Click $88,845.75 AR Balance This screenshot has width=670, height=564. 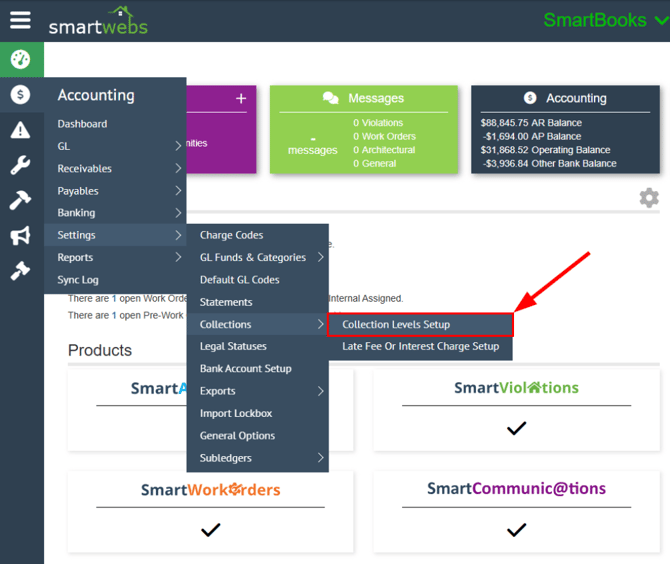click(x=531, y=123)
